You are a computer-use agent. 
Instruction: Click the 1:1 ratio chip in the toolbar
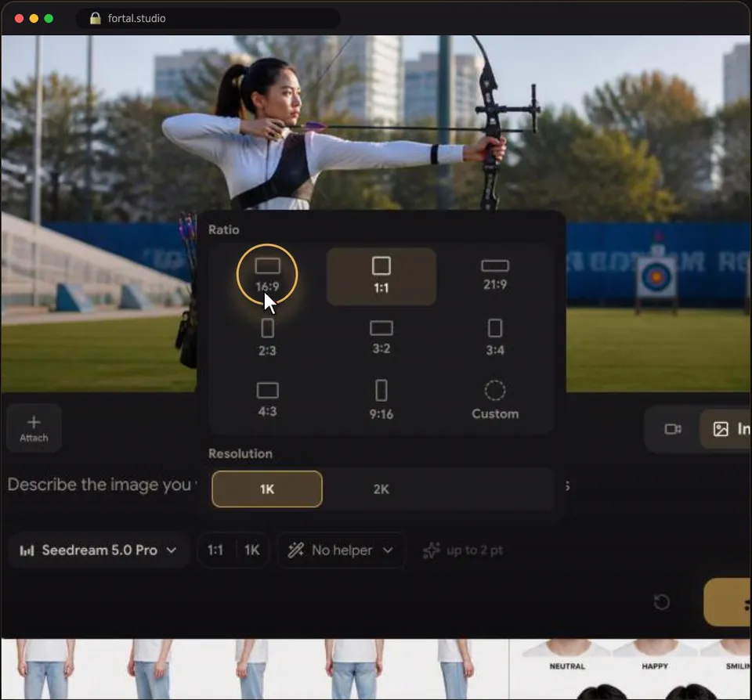tap(215, 550)
